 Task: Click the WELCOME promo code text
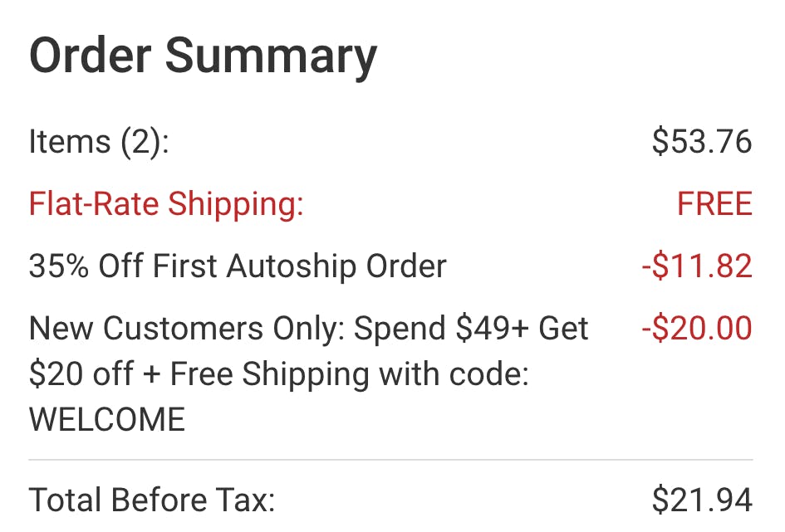tap(107, 420)
